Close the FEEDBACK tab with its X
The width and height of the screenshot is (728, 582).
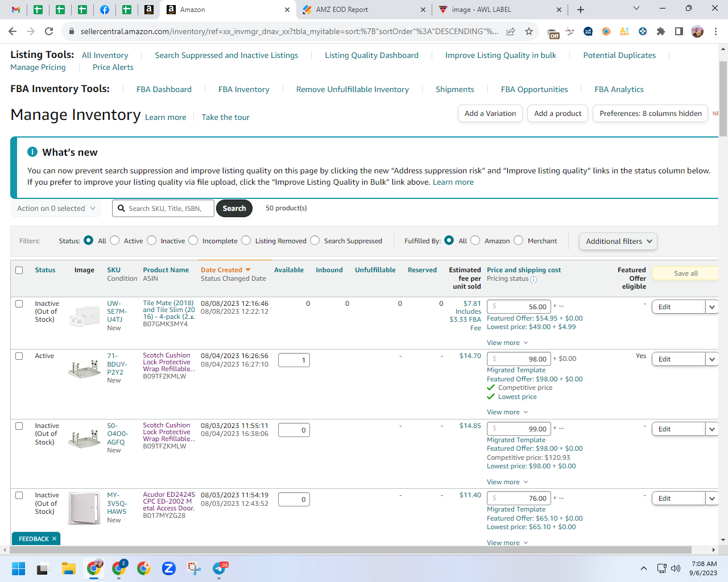point(55,539)
